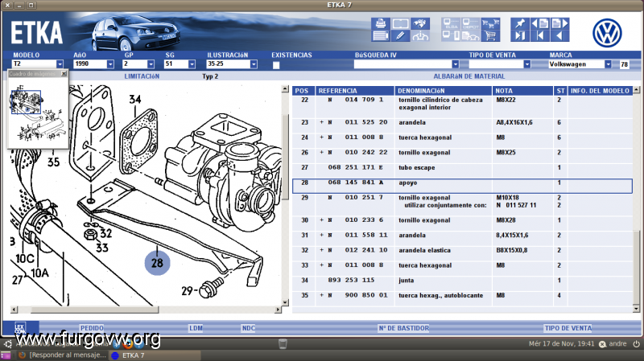This screenshot has width=644, height=361.
Task: Close the Cuadro de imágenes panel
Action: (64, 73)
